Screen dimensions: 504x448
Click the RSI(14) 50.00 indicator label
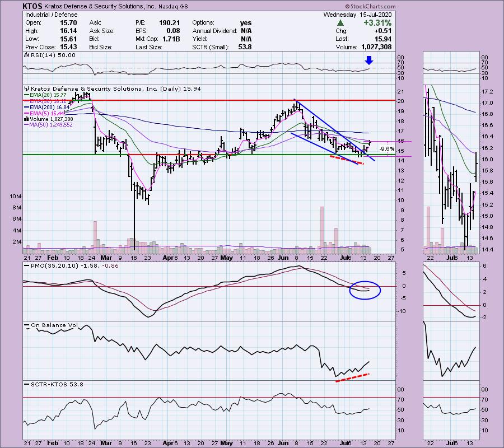coord(52,55)
